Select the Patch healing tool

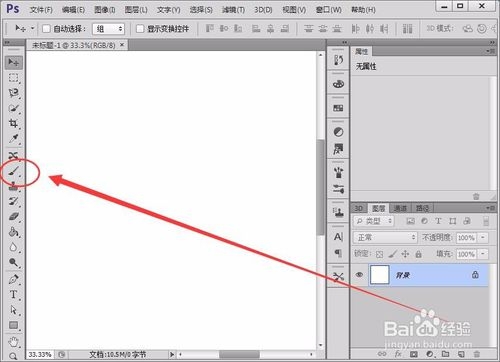pyautogui.click(x=14, y=155)
